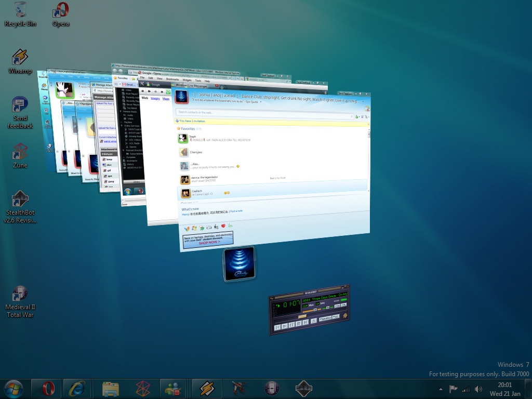532x399 pixels.
Task: Open the Epic Quote personal message dropdown
Action: pos(261,102)
